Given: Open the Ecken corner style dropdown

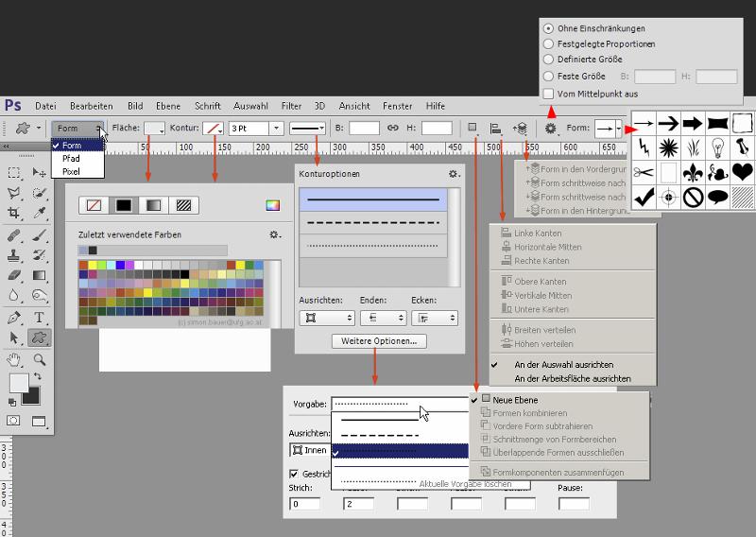Looking at the screenshot, I should [434, 319].
